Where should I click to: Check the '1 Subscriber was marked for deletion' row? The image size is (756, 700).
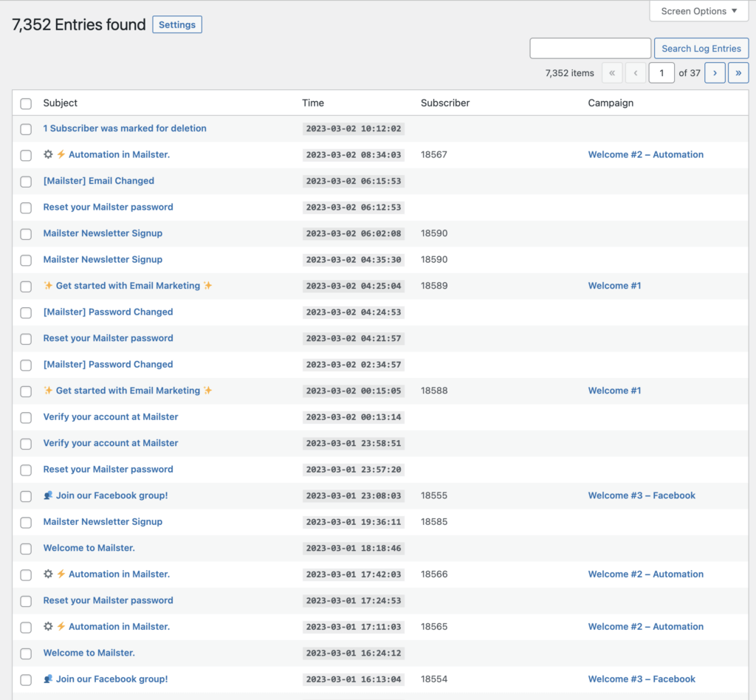pos(26,129)
